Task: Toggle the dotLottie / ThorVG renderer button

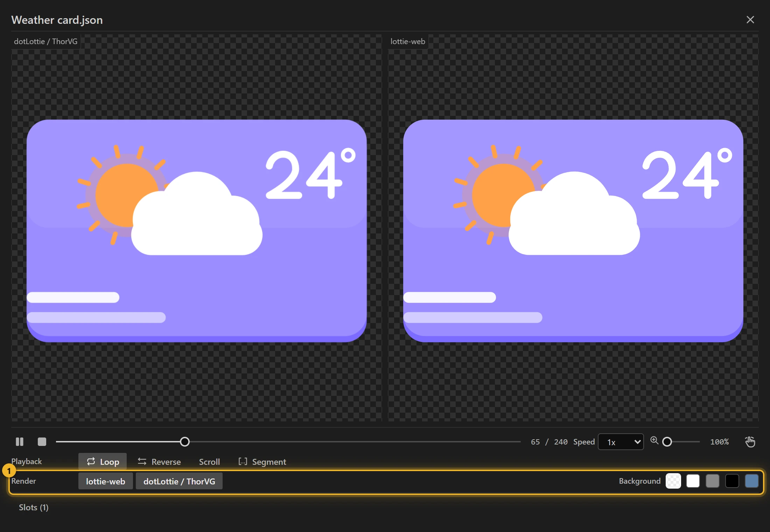Action: [x=179, y=481]
